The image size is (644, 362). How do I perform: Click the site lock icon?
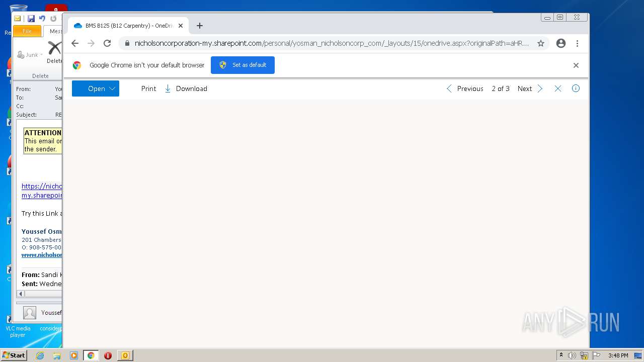[x=127, y=43]
